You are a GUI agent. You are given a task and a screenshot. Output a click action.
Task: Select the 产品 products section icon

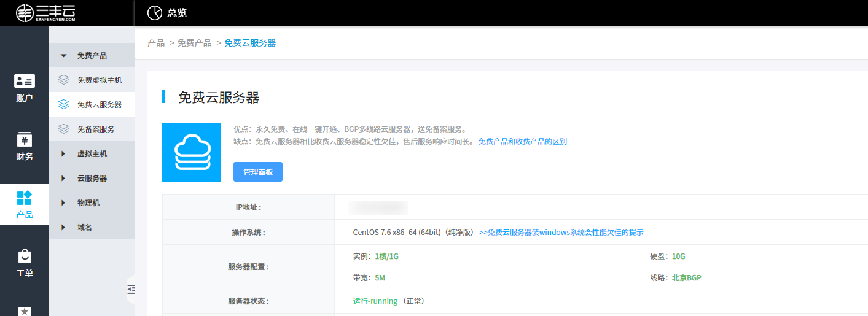point(25,198)
